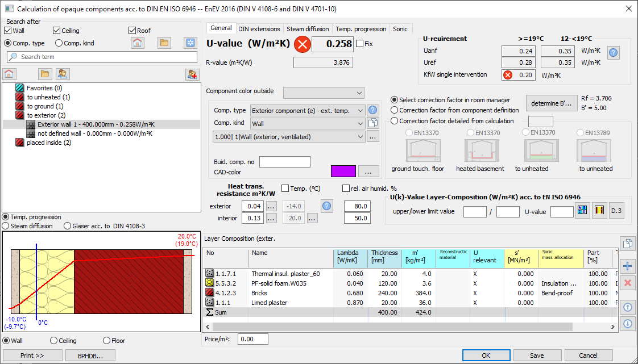This screenshot has width=638, height=364.
Task: Click the layer cross-section icon left of D.3
Action: pyautogui.click(x=599, y=211)
